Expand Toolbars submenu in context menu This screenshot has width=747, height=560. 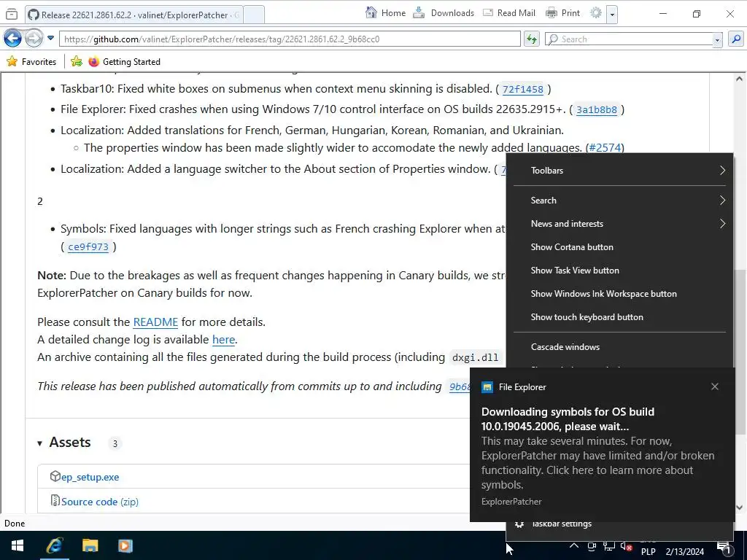tap(619, 171)
